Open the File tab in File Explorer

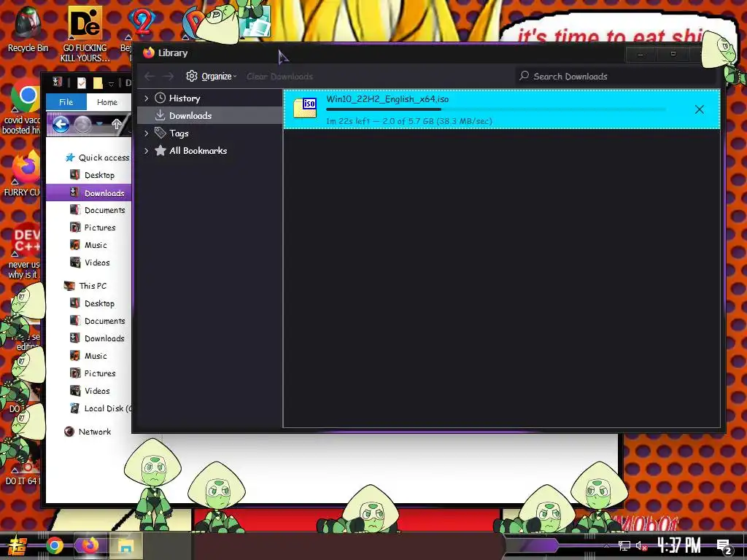tap(66, 102)
